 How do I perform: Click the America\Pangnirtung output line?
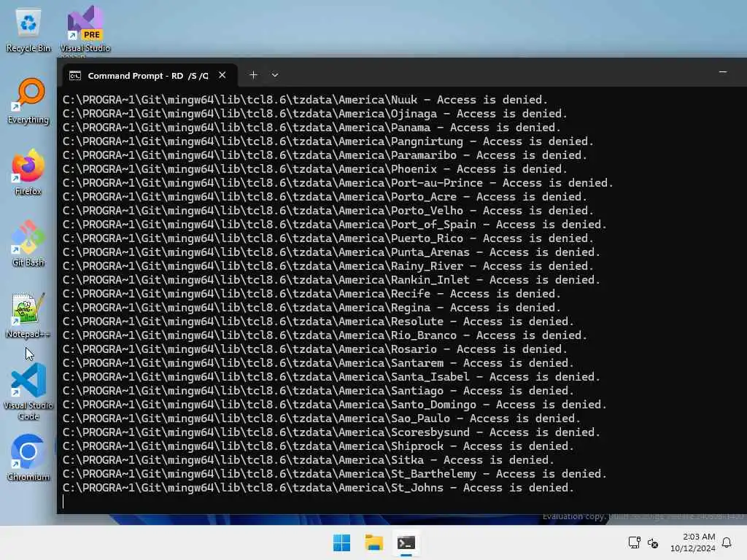coord(328,141)
